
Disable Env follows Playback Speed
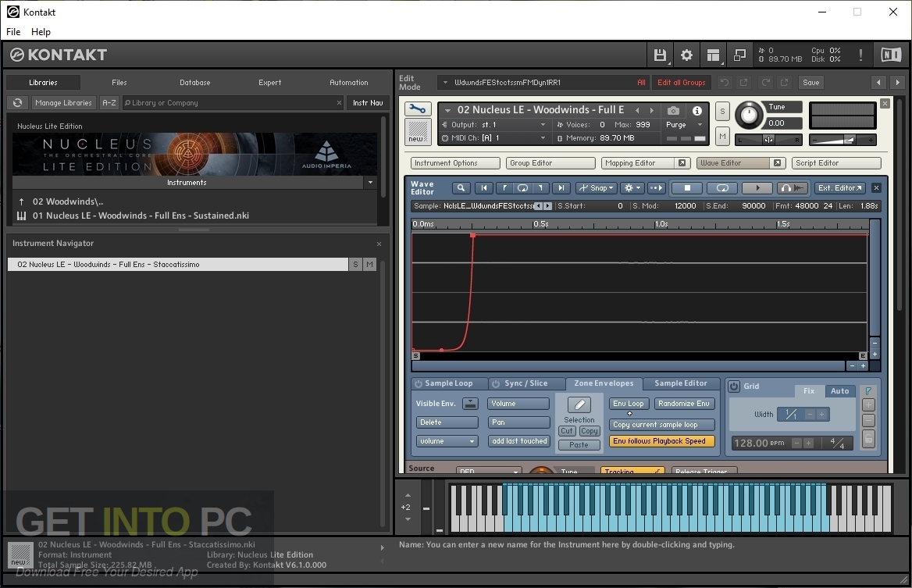tap(661, 441)
